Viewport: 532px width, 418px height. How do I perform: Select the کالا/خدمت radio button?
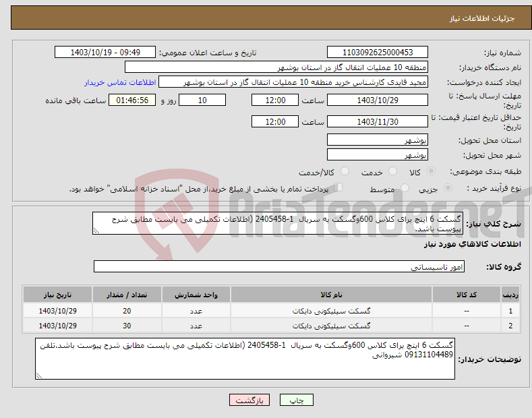[345, 171]
